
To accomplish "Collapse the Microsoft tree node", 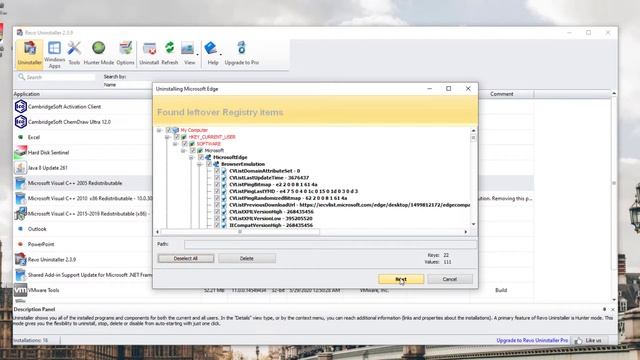I will point(183,151).
